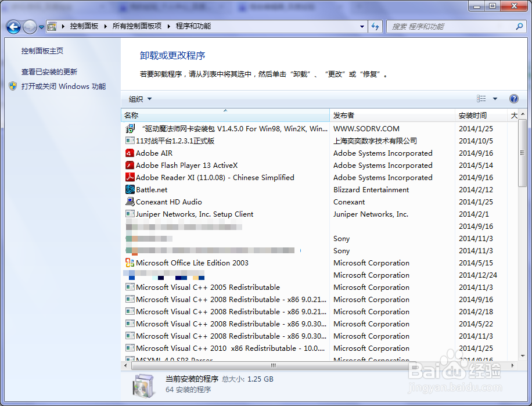Click publisher 上海奕奕数字技术有限公司
532x406 pixels.
(x=375, y=141)
